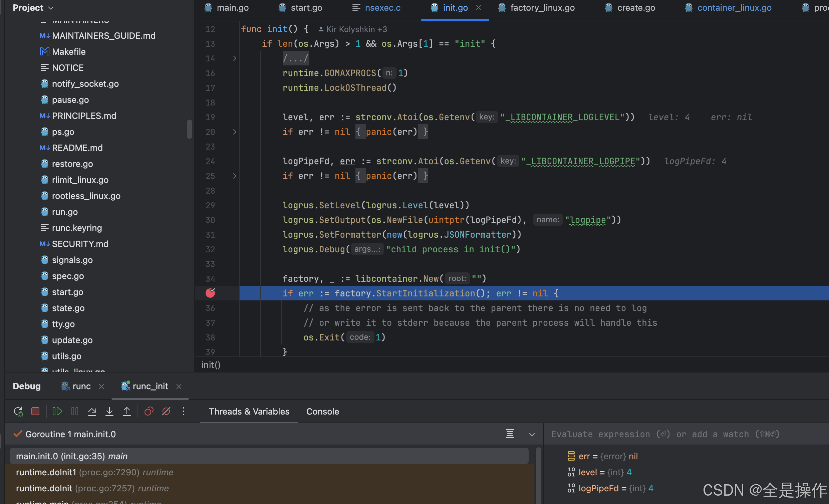Remove the breakpoint at line 35
Viewport: 829px width, 504px height.
[x=210, y=293]
